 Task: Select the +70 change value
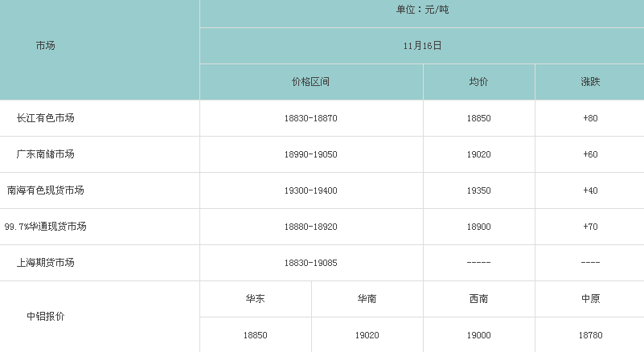[590, 227]
